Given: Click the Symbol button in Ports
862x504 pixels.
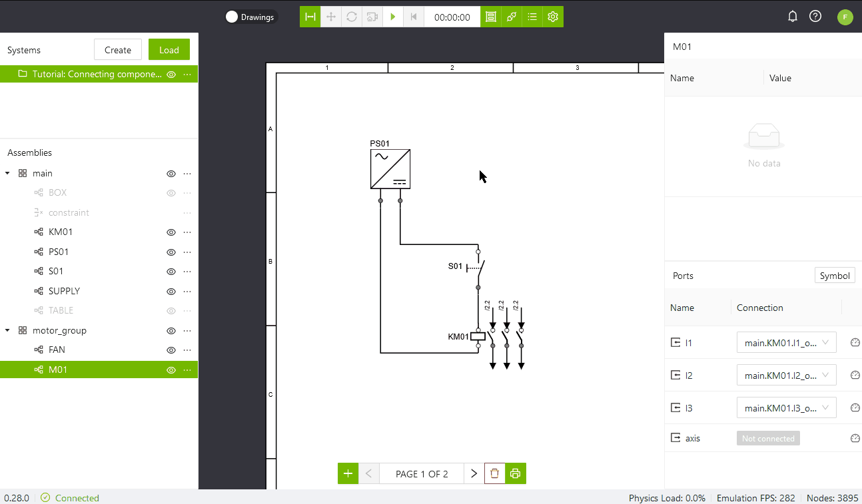Looking at the screenshot, I should click(834, 276).
